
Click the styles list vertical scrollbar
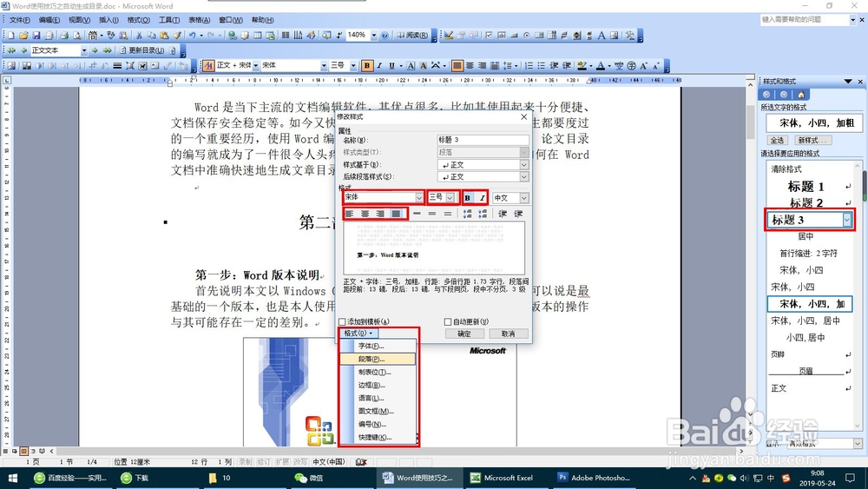858,294
